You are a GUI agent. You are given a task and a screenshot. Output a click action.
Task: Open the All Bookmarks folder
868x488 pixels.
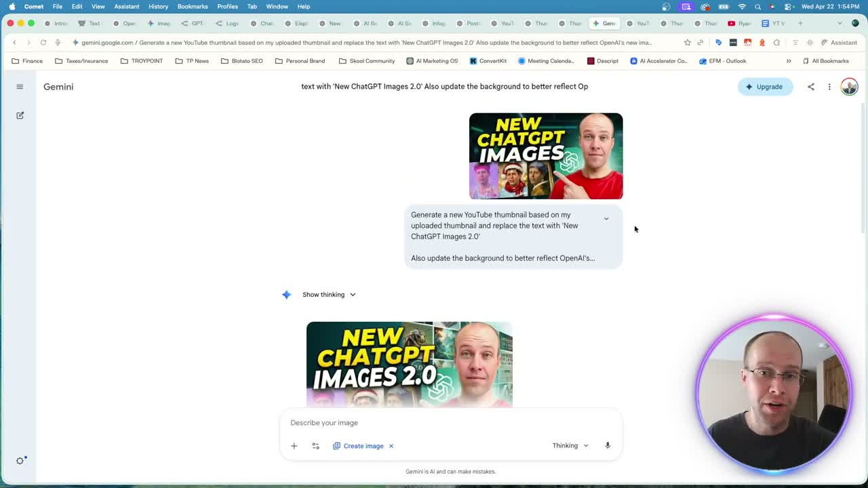(825, 61)
